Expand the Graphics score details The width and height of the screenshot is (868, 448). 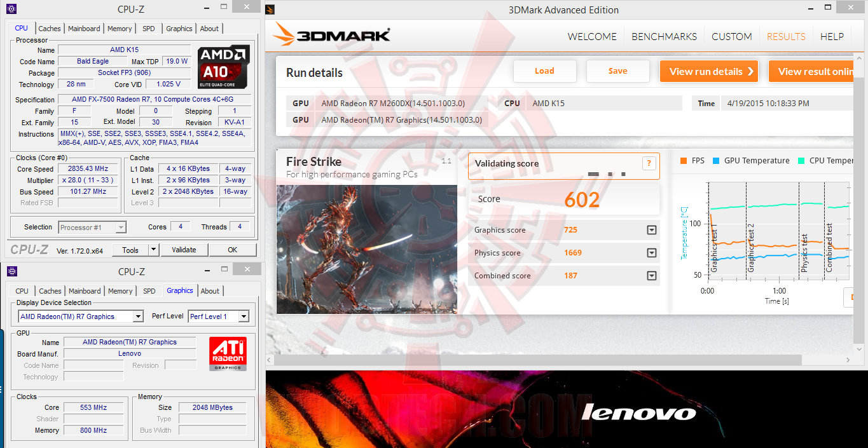pyautogui.click(x=651, y=230)
